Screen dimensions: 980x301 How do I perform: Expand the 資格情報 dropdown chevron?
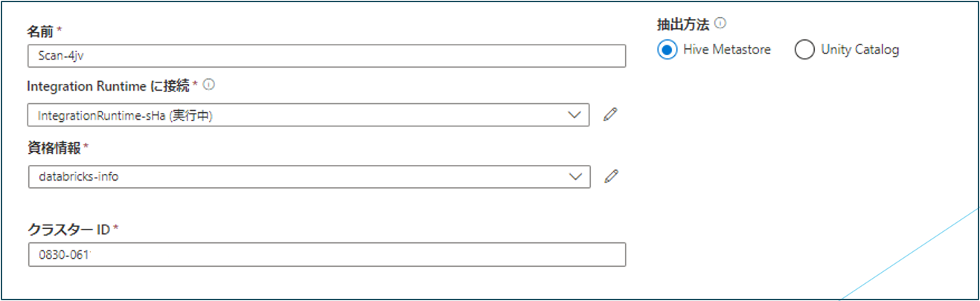[x=574, y=177]
